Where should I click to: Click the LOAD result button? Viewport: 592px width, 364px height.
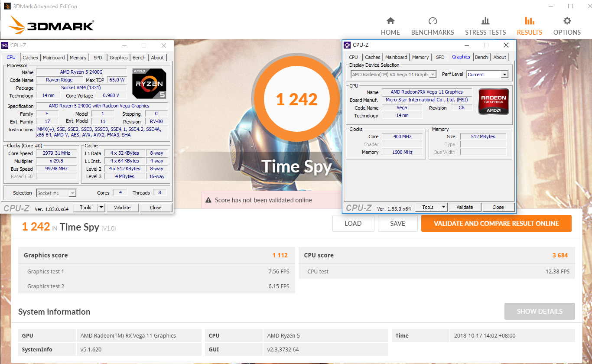point(353,224)
